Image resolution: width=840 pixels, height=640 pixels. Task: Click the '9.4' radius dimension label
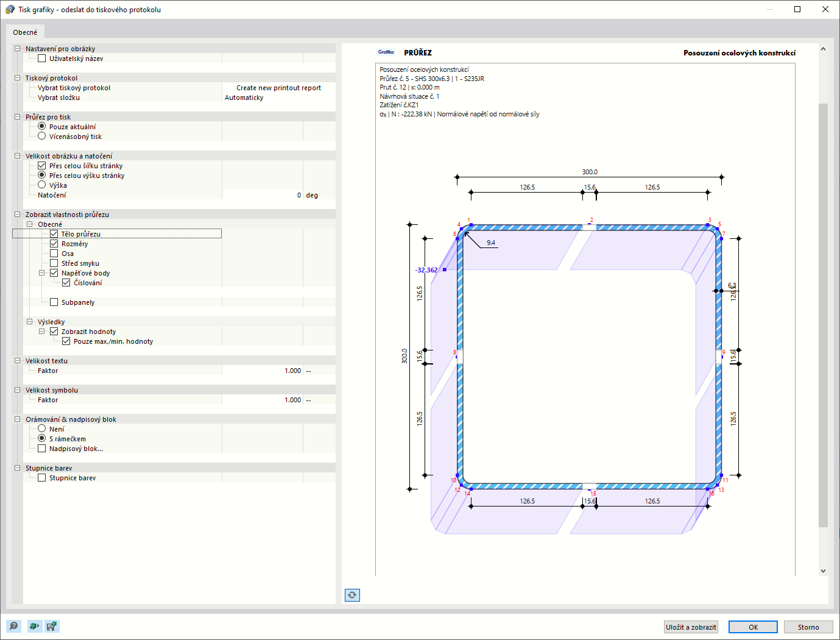click(x=491, y=243)
